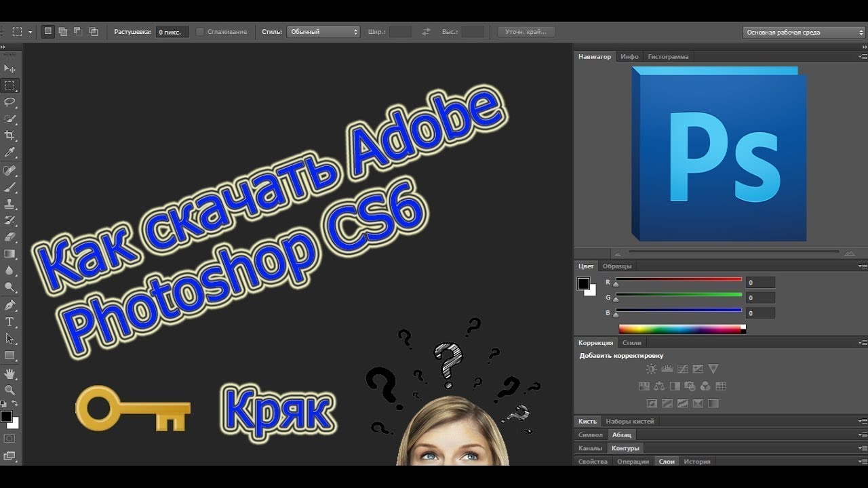This screenshot has width=868, height=488.
Task: Select the Quick Selection tool
Action: 9,119
